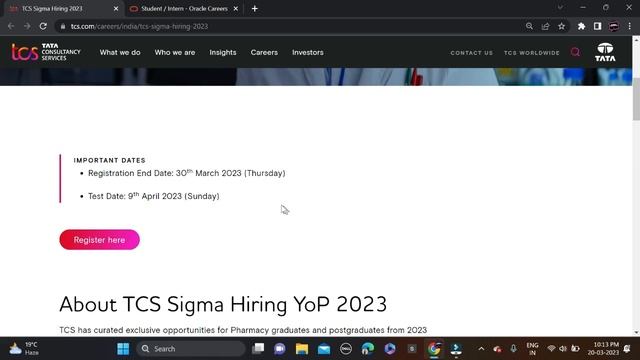Screen dimensions: 640x360
Task: Click the TCS logo in header
Action: point(46,52)
